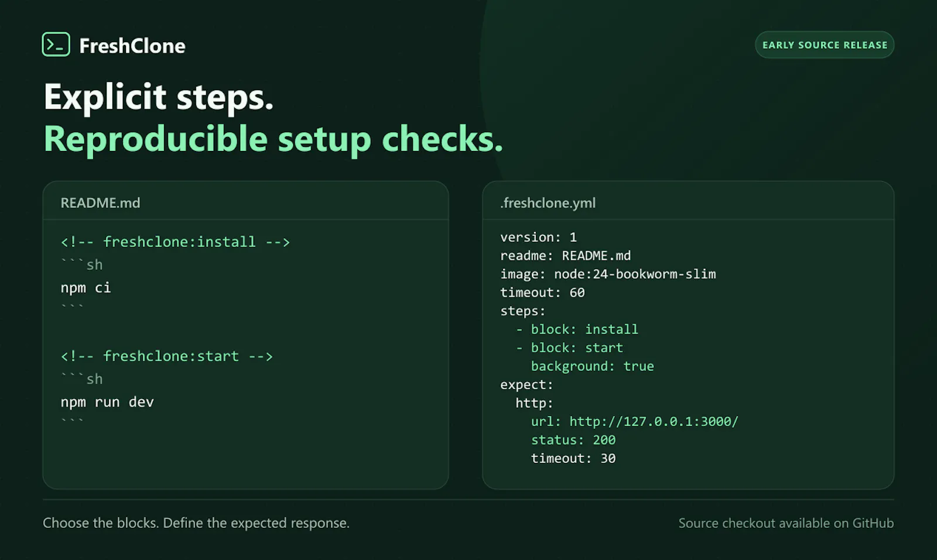
Task: Click the 'timeout: 60' line
Action: (x=542, y=293)
